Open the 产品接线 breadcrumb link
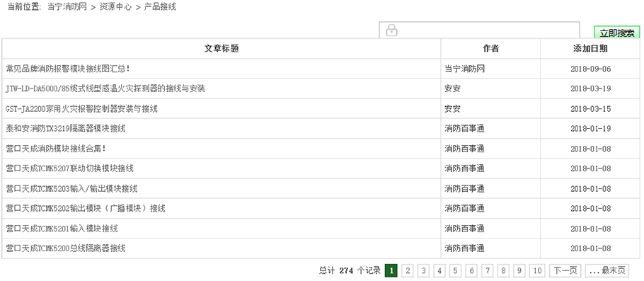Screen dimensions: 644x281 [x=160, y=7]
